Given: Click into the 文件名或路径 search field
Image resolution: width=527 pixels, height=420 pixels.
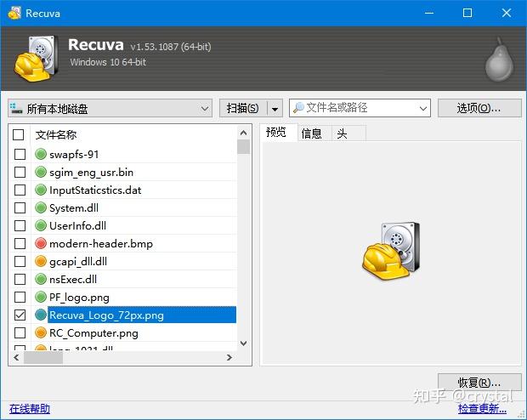Looking at the screenshot, I should [360, 108].
